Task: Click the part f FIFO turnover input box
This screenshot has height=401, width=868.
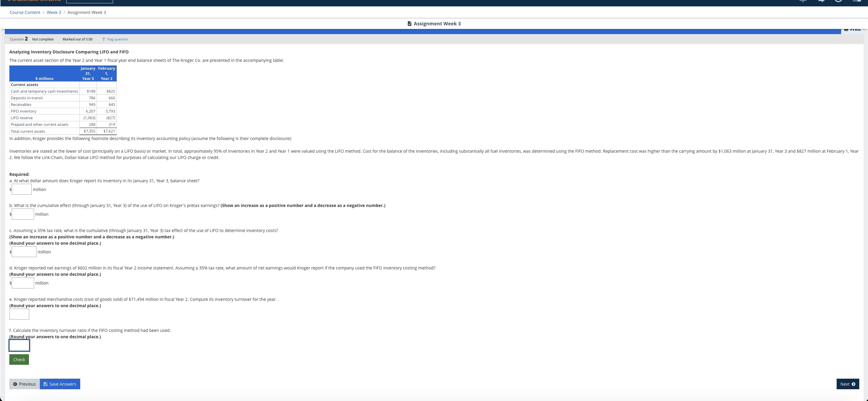Action: point(19,345)
